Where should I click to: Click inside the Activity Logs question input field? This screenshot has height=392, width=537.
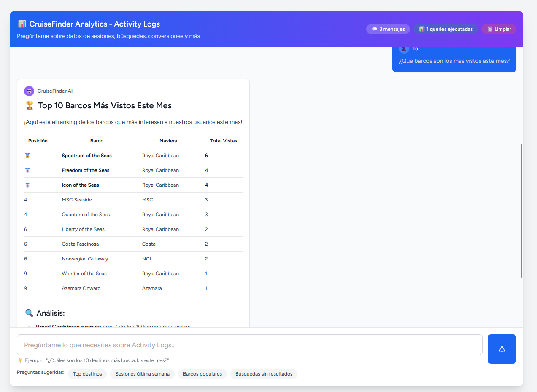[x=249, y=345]
